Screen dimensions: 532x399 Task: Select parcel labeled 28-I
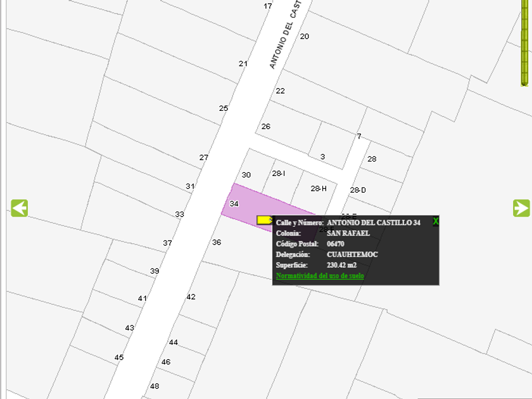(x=279, y=174)
